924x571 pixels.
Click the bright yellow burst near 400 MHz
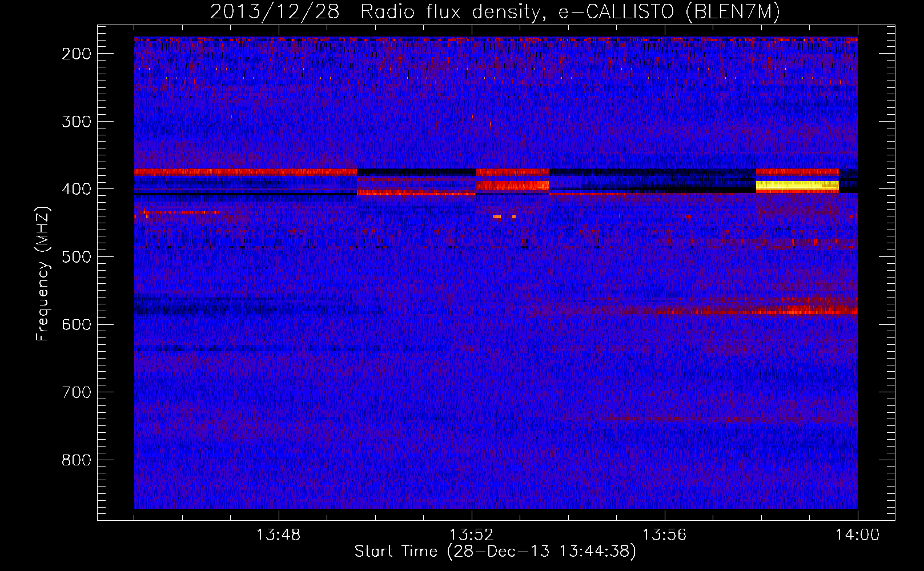click(x=797, y=185)
